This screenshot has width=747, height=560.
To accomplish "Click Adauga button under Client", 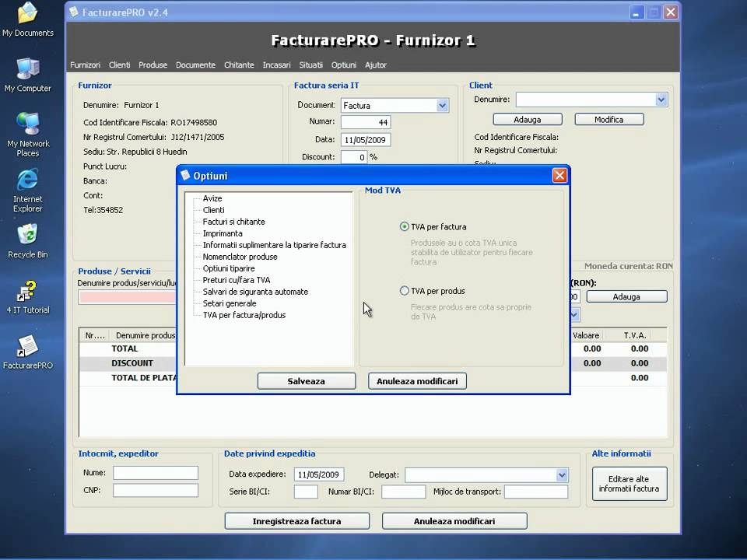I will (528, 120).
